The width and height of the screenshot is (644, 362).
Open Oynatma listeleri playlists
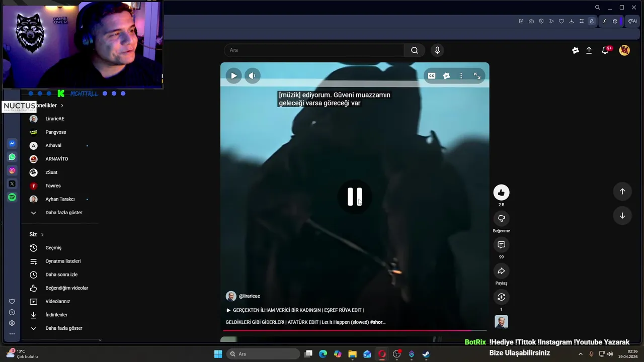click(63, 261)
